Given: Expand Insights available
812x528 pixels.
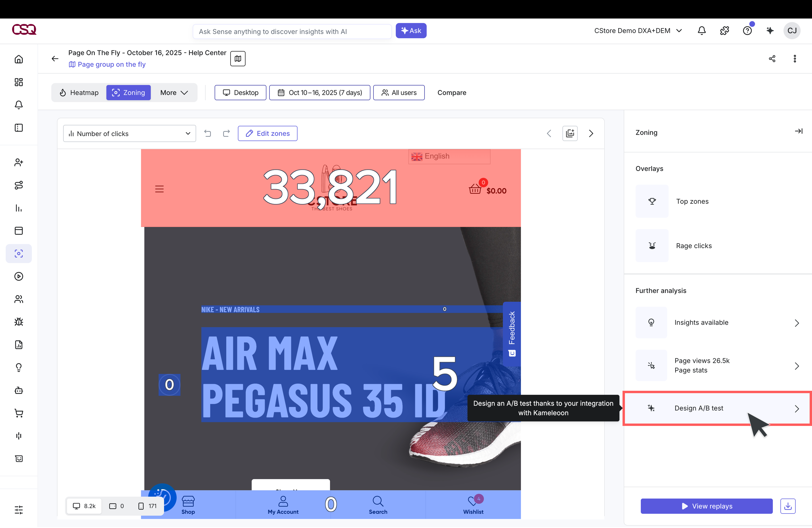Looking at the screenshot, I should pyautogui.click(x=718, y=323).
